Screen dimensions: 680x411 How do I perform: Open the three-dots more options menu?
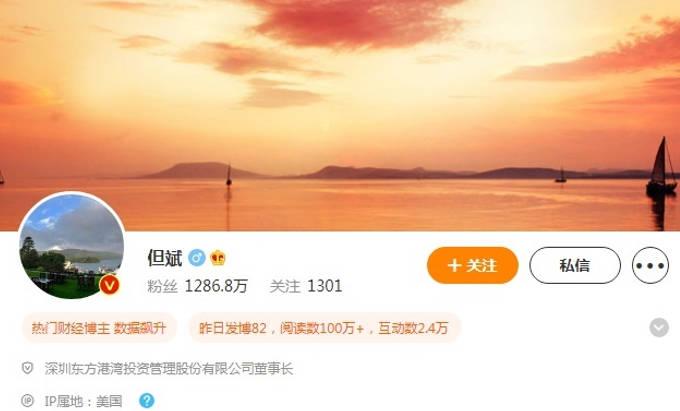click(x=650, y=265)
